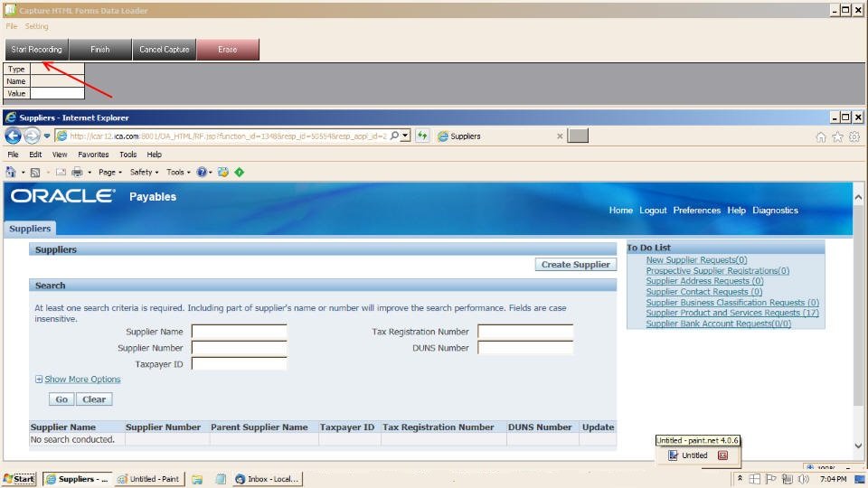Open recent pages dropdown beside Forward button
Image resolution: width=868 pixels, height=488 pixels.
tap(47, 136)
